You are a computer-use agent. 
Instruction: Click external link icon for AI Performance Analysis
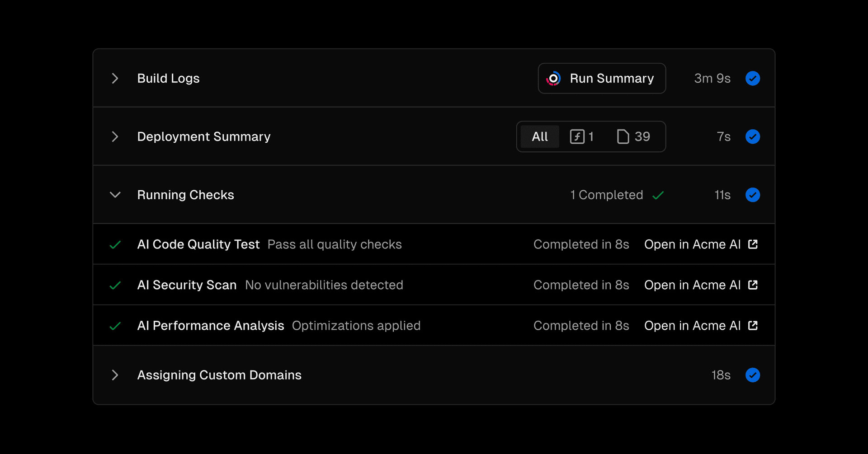(753, 326)
